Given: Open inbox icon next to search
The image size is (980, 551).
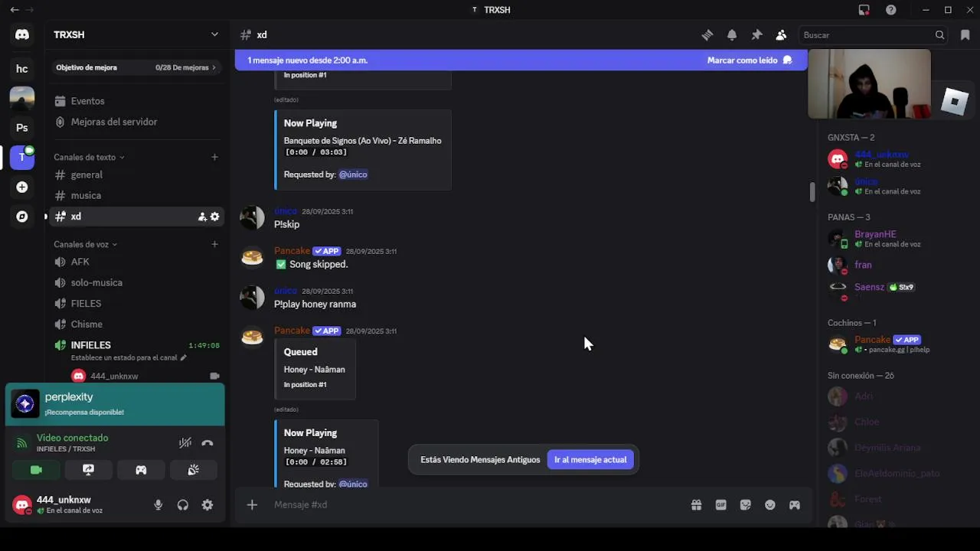Looking at the screenshot, I should [x=965, y=35].
